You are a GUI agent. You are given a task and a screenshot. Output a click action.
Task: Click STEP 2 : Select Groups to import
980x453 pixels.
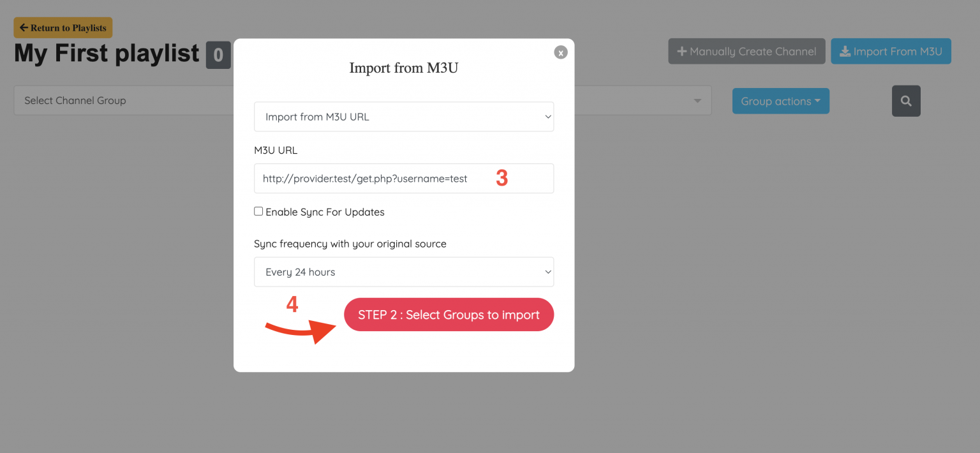(449, 314)
